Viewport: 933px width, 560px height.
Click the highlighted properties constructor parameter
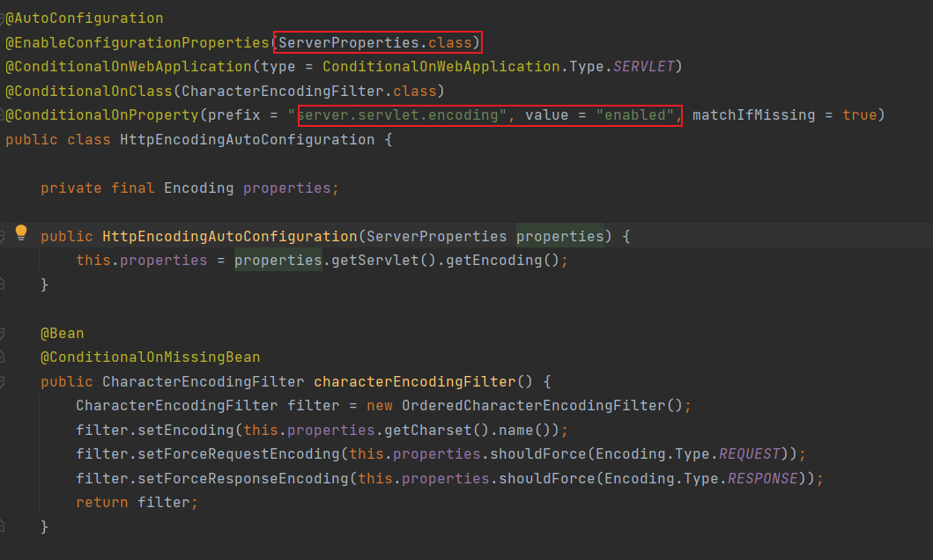pos(560,237)
